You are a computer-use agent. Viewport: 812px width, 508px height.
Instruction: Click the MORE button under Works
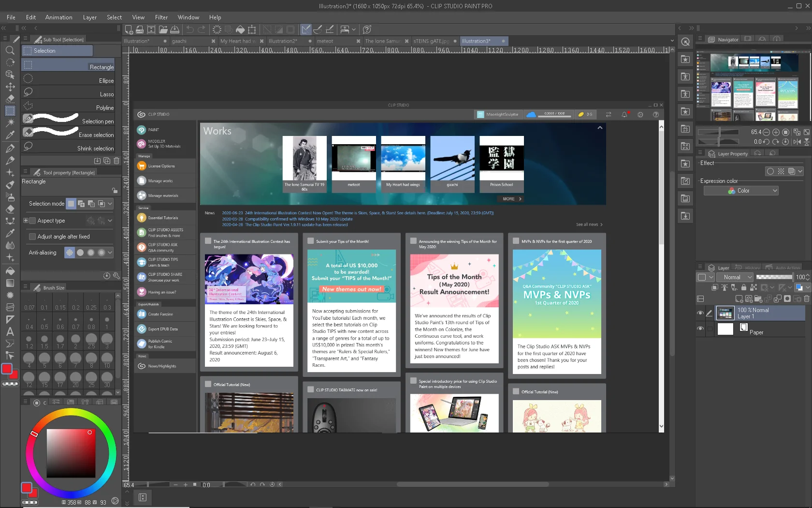pyautogui.click(x=512, y=199)
